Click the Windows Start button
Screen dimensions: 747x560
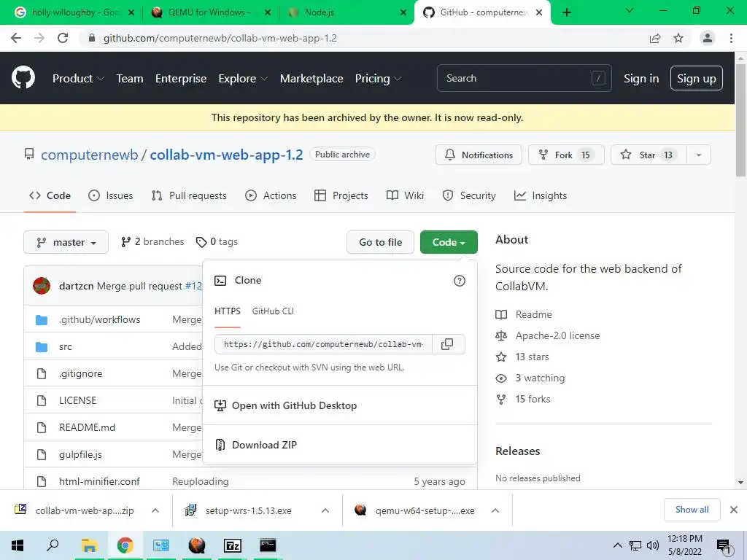click(x=18, y=545)
